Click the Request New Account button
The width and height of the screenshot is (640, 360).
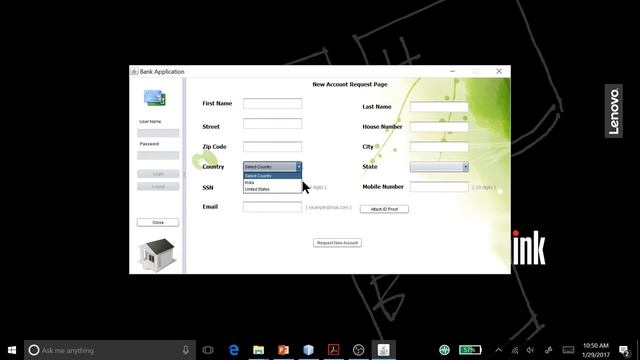(x=337, y=243)
